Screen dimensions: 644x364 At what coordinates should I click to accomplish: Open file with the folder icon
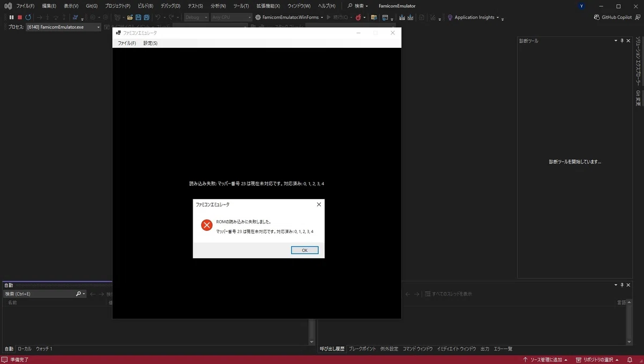pyautogui.click(x=130, y=17)
